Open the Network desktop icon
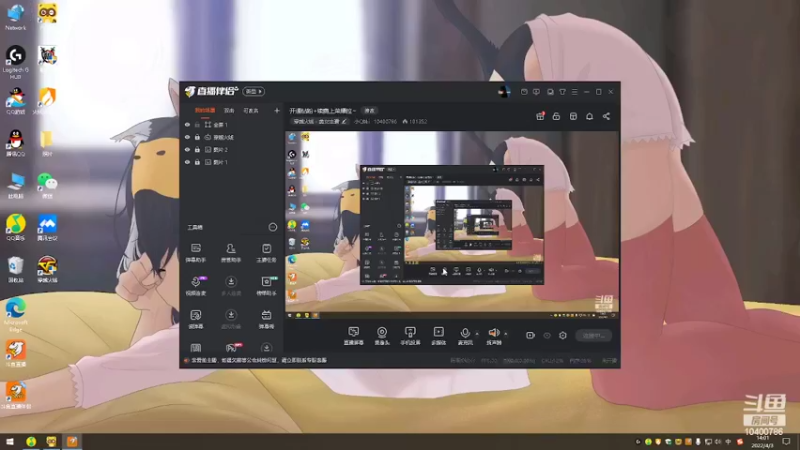The width and height of the screenshot is (800, 450). (x=15, y=16)
